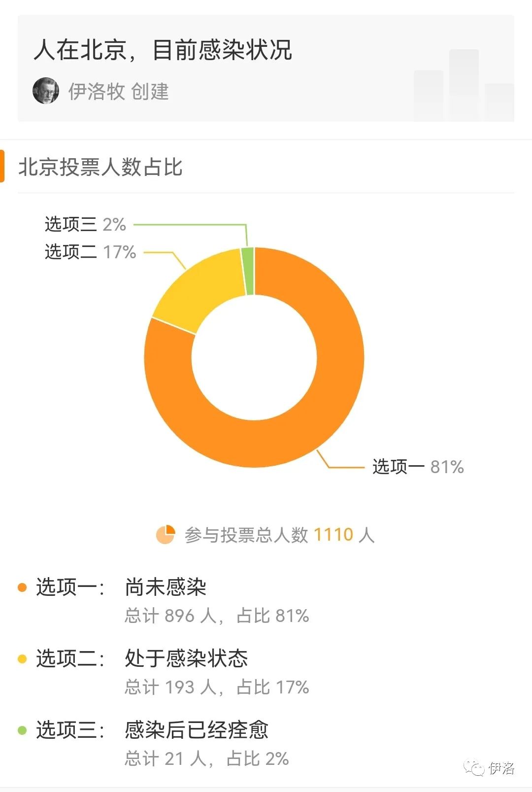The width and height of the screenshot is (532, 792).
Task: Open the poll title 人在北京，目前感染状况
Action: click(163, 50)
